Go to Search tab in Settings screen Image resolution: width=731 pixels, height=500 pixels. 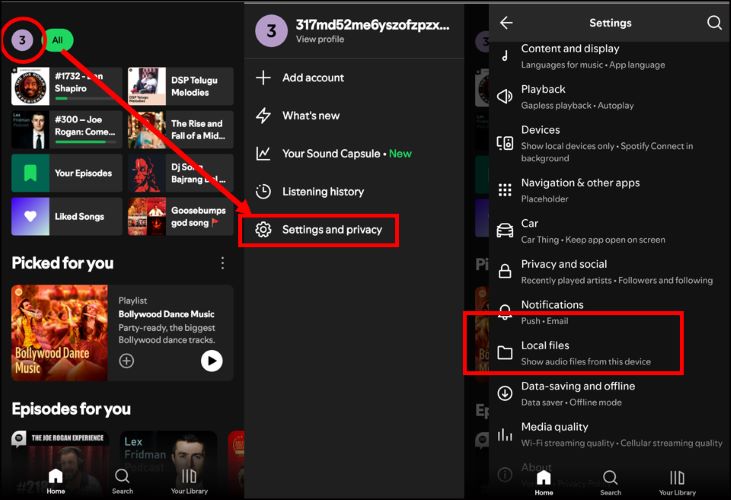[610, 482]
